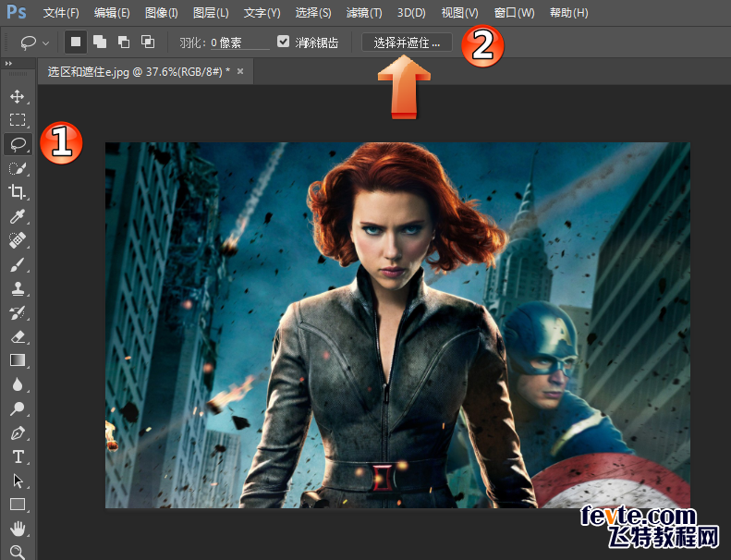Click the poster image on canvas
Image resolution: width=731 pixels, height=560 pixels.
(397, 325)
